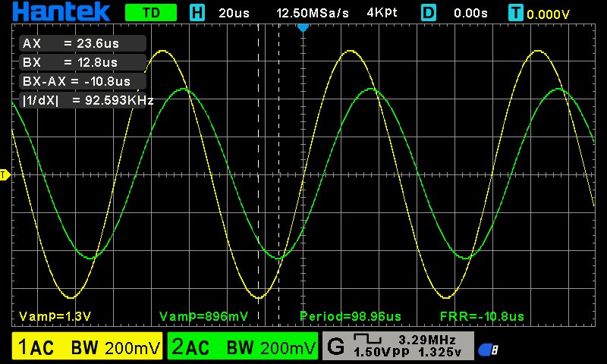
Task: Click the blue trigger position marker
Action: (x=303, y=28)
